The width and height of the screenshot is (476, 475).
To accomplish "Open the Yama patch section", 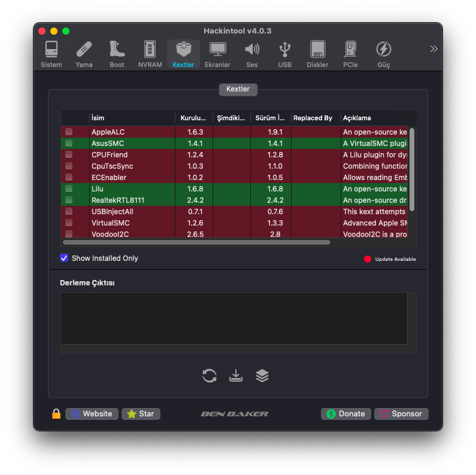I will [84, 54].
